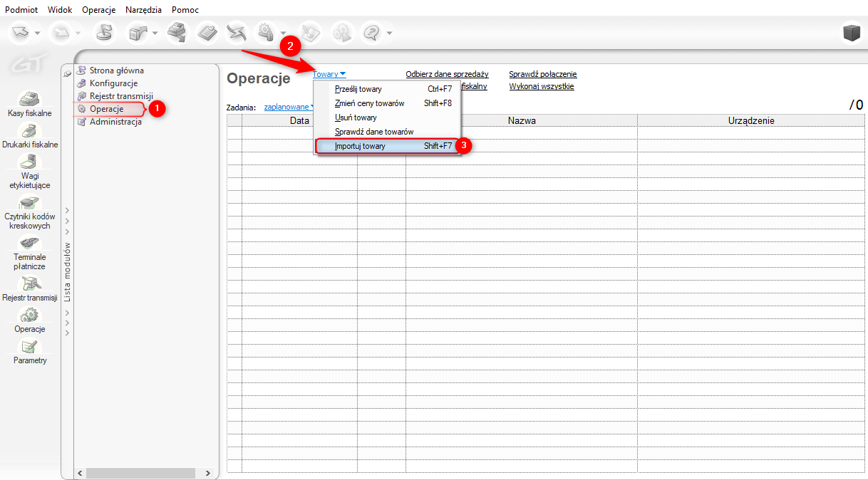Select Rejestr transmisji in the tree
This screenshot has height=480, width=868.
pos(115,96)
